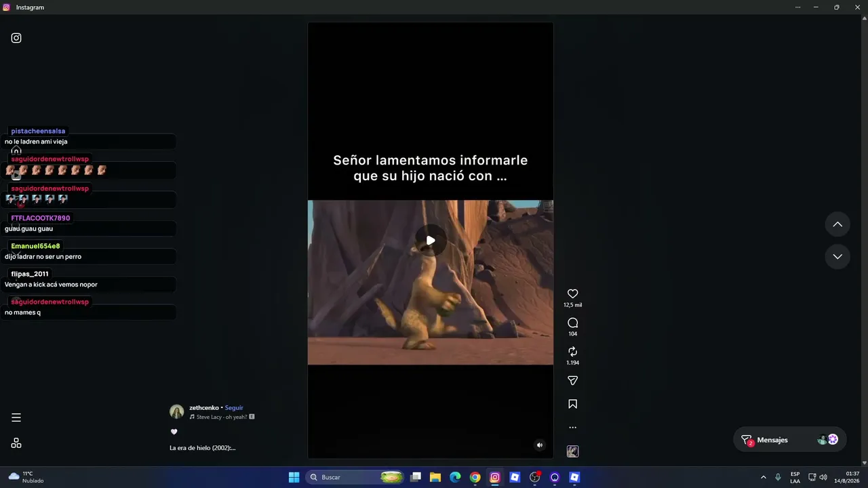Screen dimensions: 868x488
Task: Like the reel with the heart icon
Action: tap(572, 293)
